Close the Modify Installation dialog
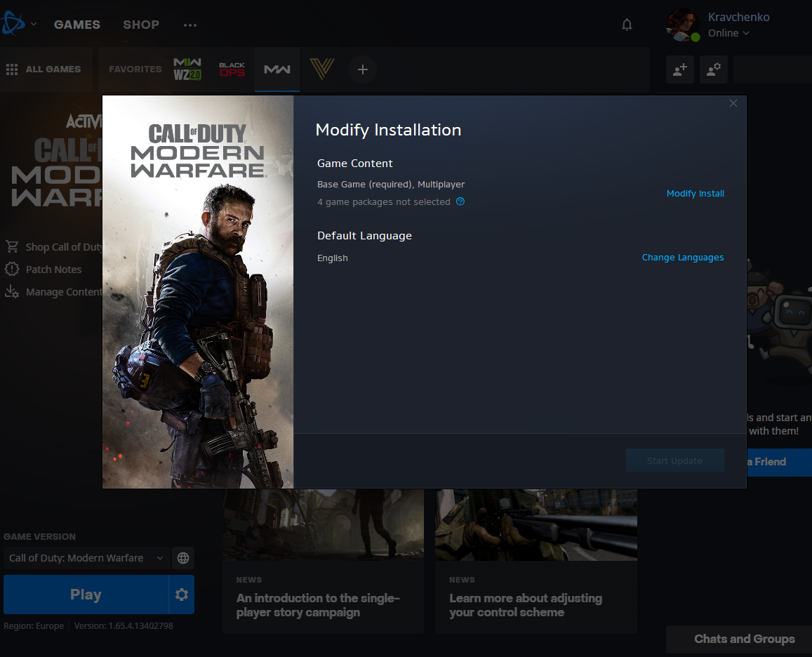812x657 pixels. point(733,103)
